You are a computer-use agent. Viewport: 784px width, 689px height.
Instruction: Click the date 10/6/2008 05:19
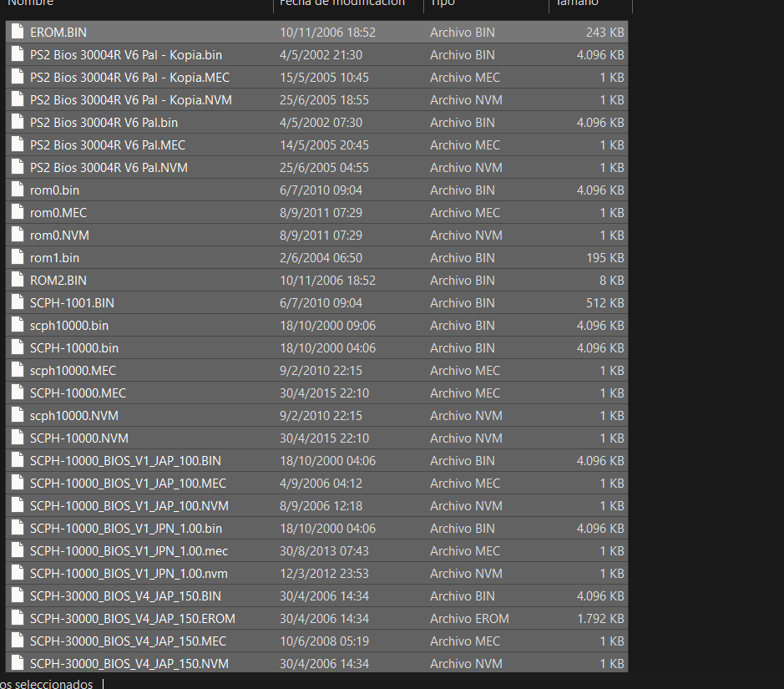pos(324,641)
